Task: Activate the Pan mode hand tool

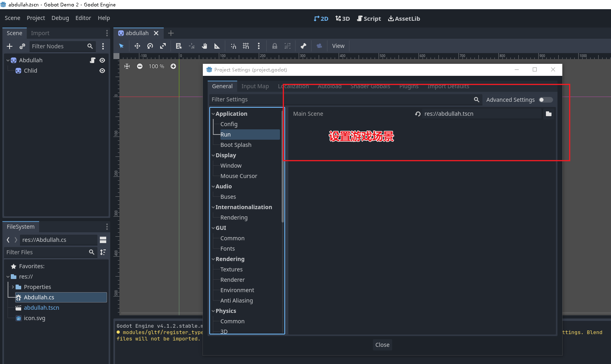Action: tap(204, 46)
